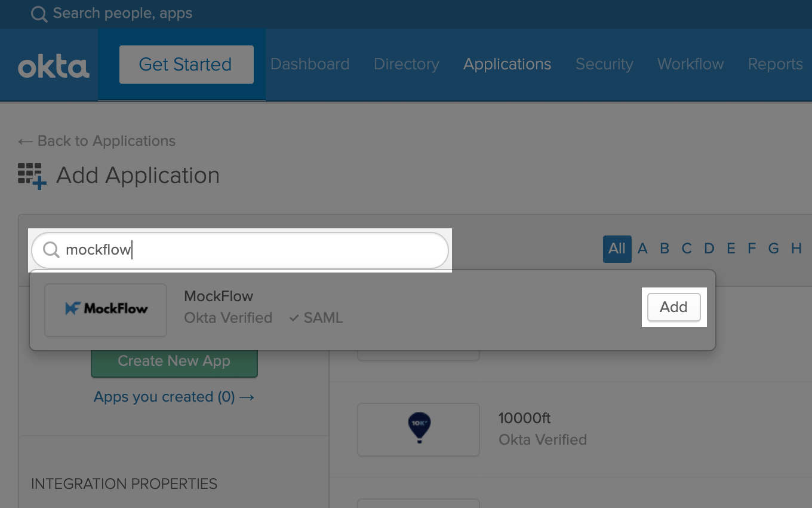
Task: Click the MockFlow result title
Action: (219, 296)
